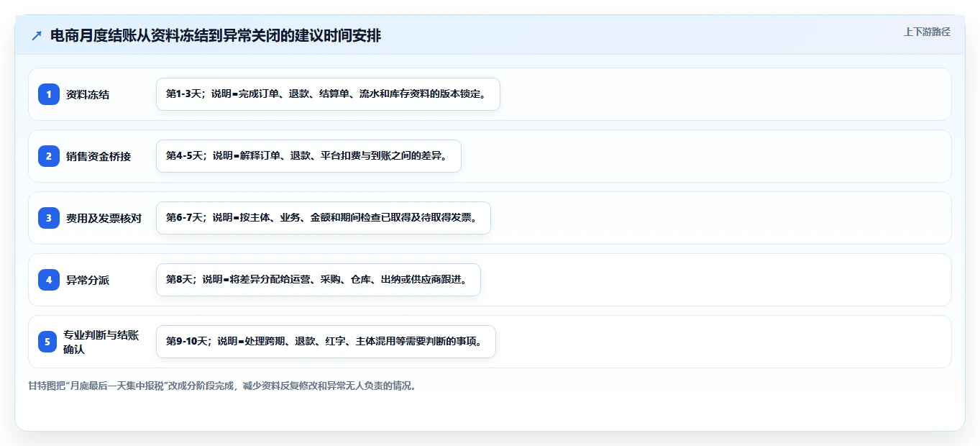Click the 异常分派 step label

pyautogui.click(x=88, y=280)
